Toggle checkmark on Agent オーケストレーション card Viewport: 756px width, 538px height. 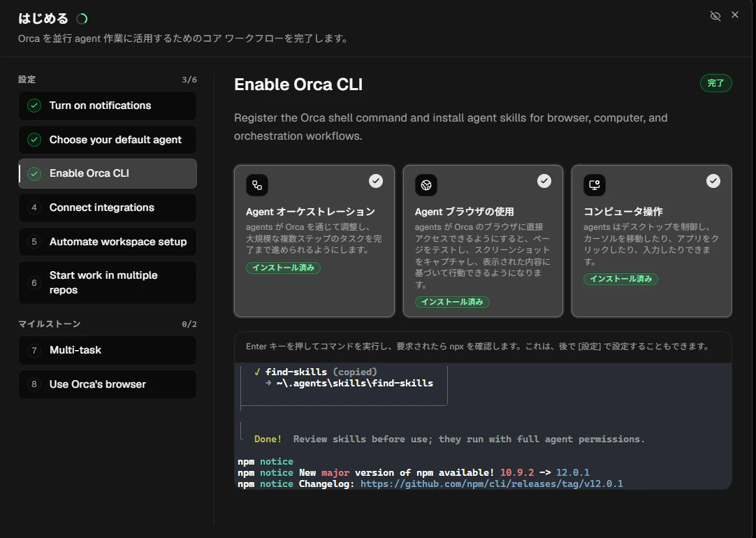(x=376, y=181)
